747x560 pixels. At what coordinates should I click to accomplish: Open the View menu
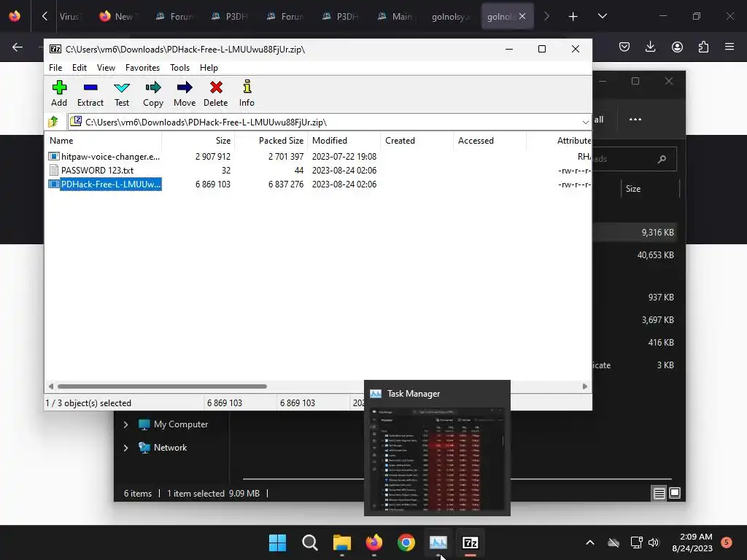tap(106, 68)
